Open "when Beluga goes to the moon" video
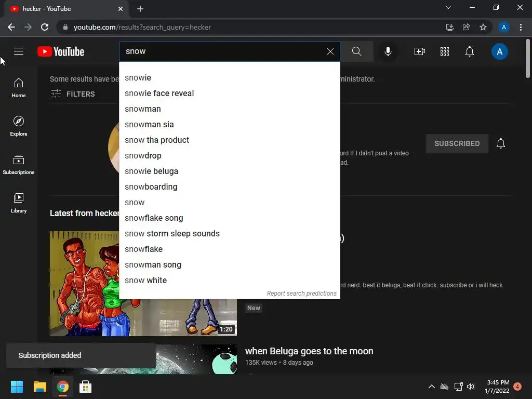Image resolution: width=532 pixels, height=399 pixels. pos(309,351)
